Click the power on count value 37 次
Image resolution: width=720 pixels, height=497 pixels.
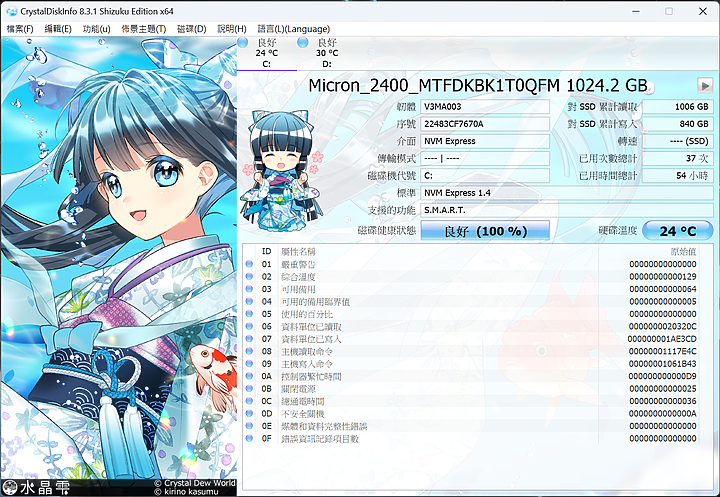[678, 158]
